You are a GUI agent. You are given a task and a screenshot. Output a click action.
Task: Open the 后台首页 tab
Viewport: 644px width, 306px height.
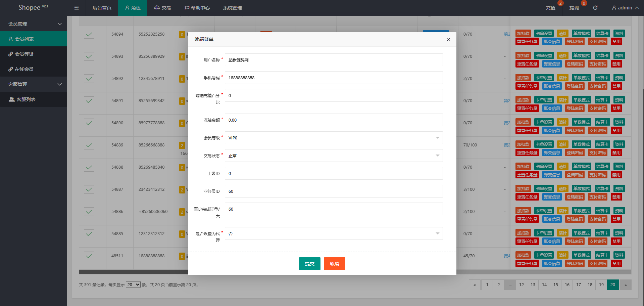(x=102, y=8)
